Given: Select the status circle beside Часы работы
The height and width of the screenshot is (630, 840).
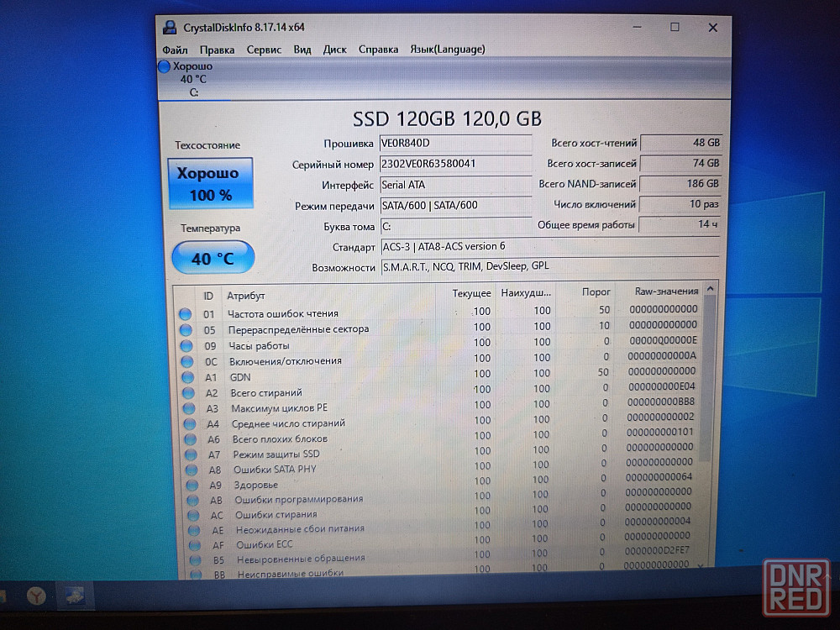Looking at the screenshot, I should point(186,346).
